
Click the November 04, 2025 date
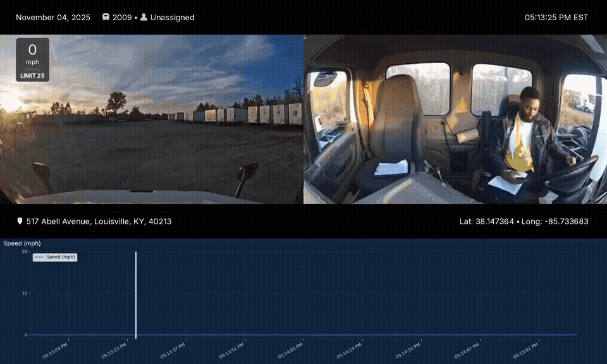[x=53, y=17]
